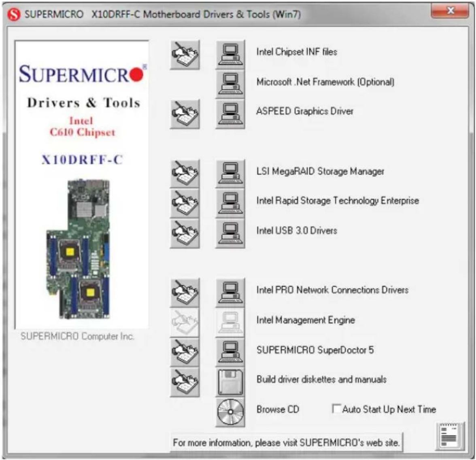Open readme for SUPERMICRO SuperDoctor 5
The image size is (476, 460).
tap(185, 352)
